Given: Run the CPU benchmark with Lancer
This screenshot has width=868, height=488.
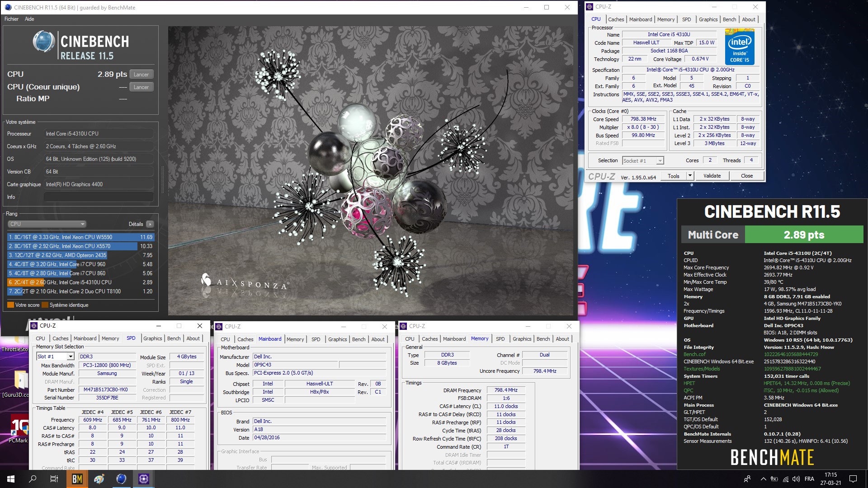Looking at the screenshot, I should [142, 75].
